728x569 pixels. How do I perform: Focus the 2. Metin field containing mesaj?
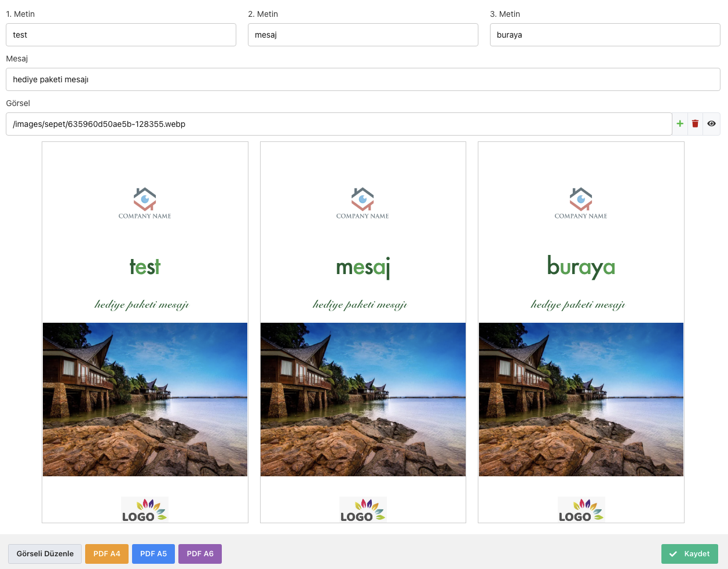(363, 35)
